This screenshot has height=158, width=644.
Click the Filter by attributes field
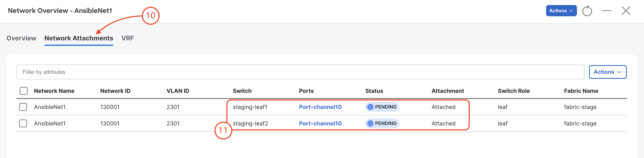coord(300,72)
